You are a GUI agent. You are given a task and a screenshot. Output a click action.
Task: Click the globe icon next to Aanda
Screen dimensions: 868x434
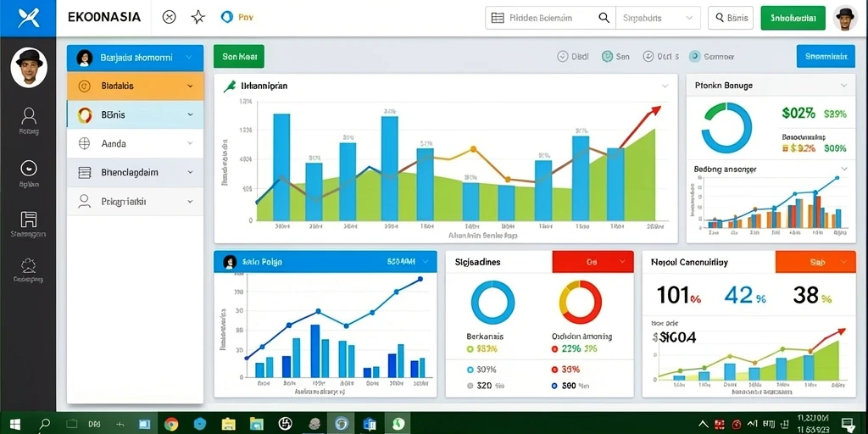tap(84, 143)
